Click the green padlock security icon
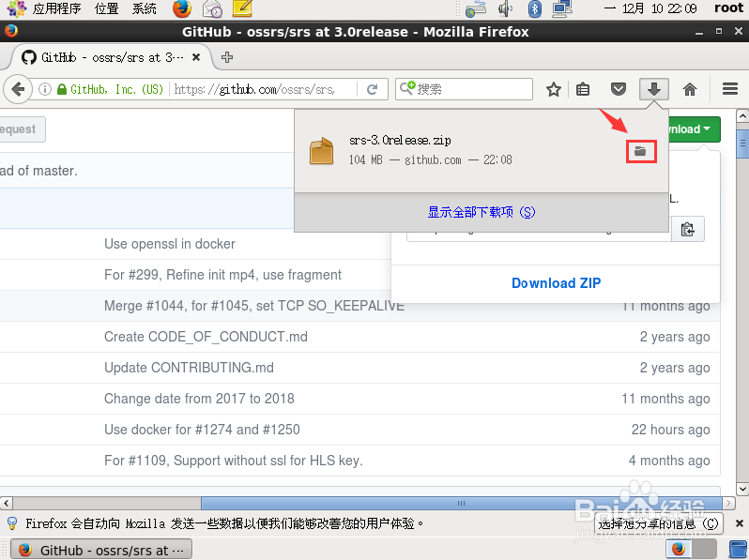Screen dimensions: 749x560 (x=62, y=89)
